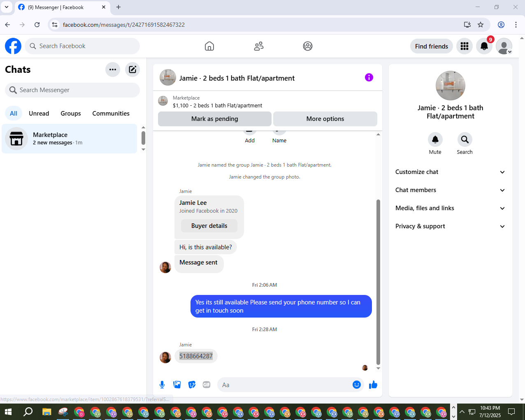Image resolution: width=525 pixels, height=420 pixels.
Task: Attach a file with the photo icon
Action: point(177,385)
